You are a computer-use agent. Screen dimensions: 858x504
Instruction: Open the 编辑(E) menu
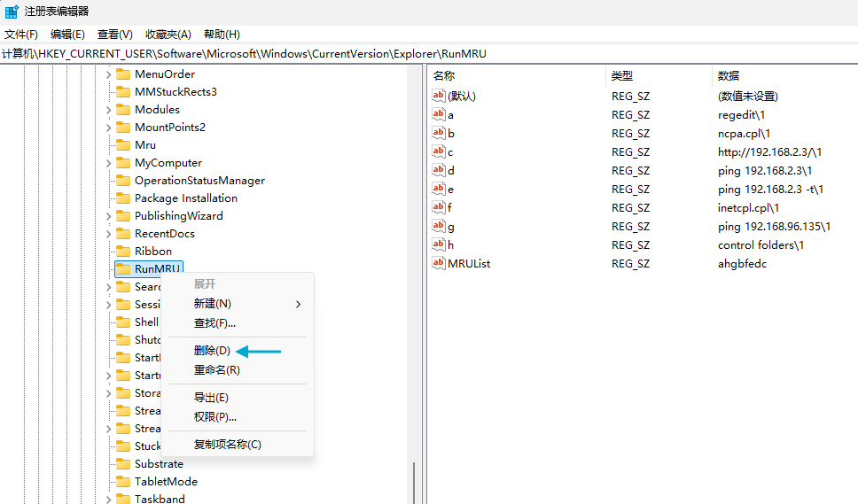67,35
